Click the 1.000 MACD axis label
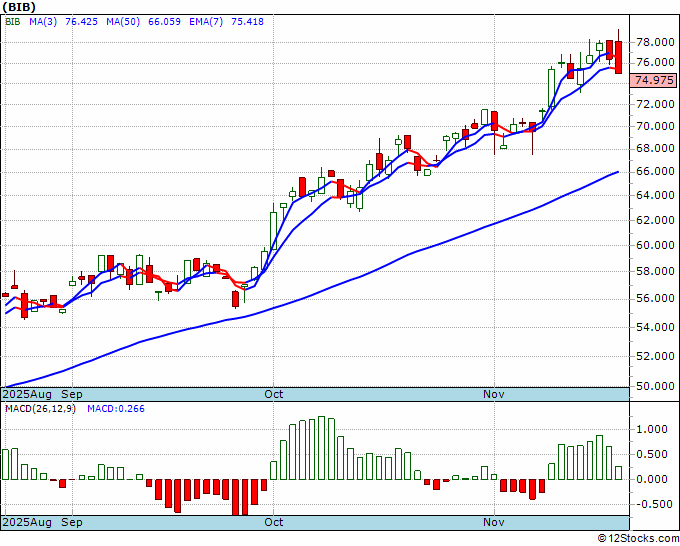Viewport: 680px width, 546px height. [x=652, y=429]
